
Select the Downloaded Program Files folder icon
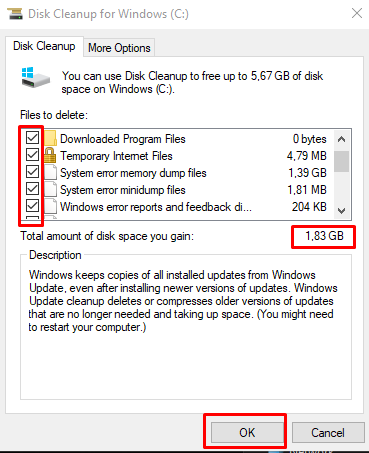[x=50, y=139]
